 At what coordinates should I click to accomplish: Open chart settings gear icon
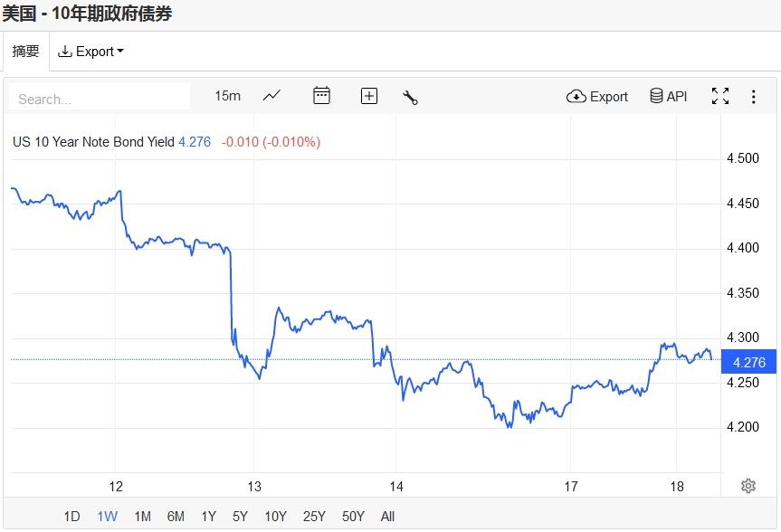[x=748, y=486]
